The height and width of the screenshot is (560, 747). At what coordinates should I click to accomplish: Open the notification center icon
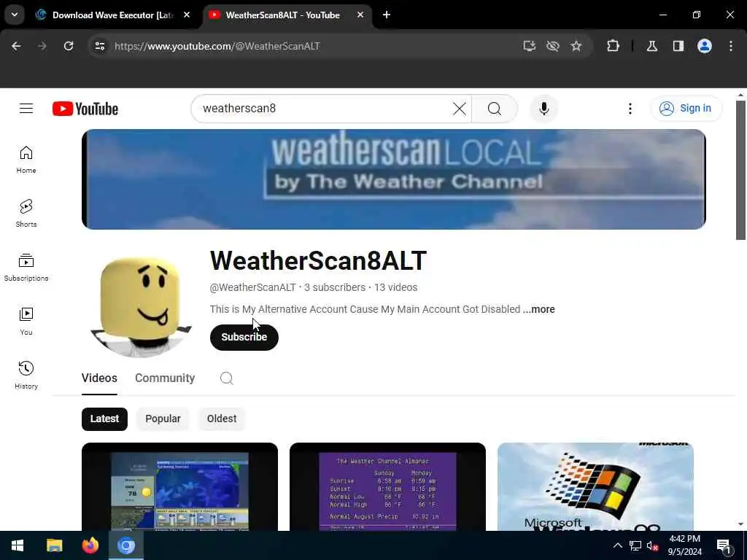click(x=724, y=546)
